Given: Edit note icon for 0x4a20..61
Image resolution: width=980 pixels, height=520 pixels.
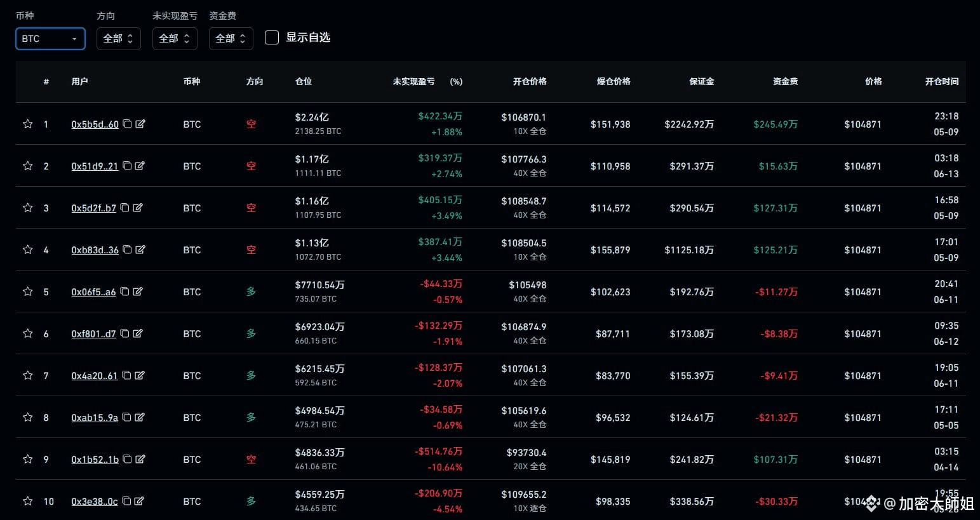Looking at the screenshot, I should click(140, 375).
